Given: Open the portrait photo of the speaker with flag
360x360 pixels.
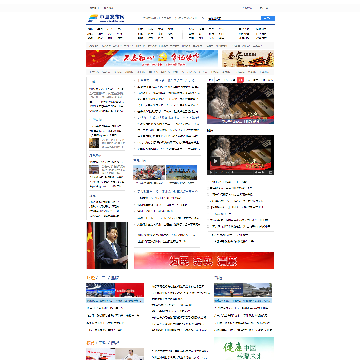Looking at the screenshot, I should (107, 245).
